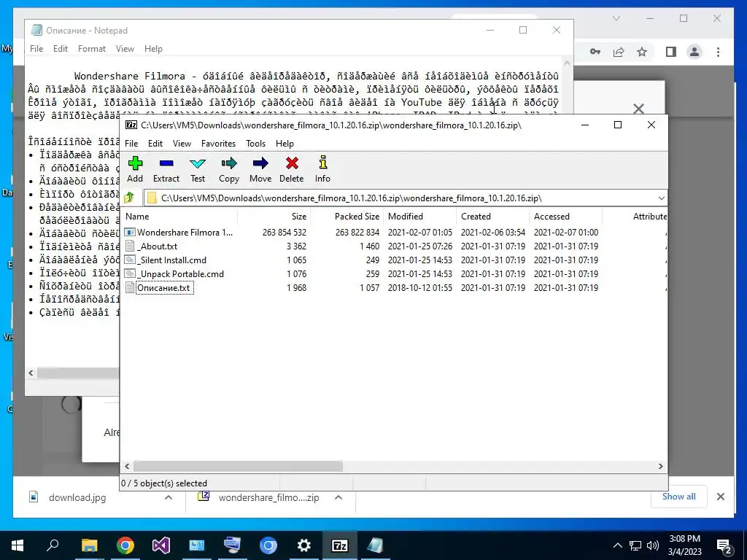747x560 pixels.
Task: Click the _Unpack Portable.cmd script icon
Action: pyautogui.click(x=130, y=274)
